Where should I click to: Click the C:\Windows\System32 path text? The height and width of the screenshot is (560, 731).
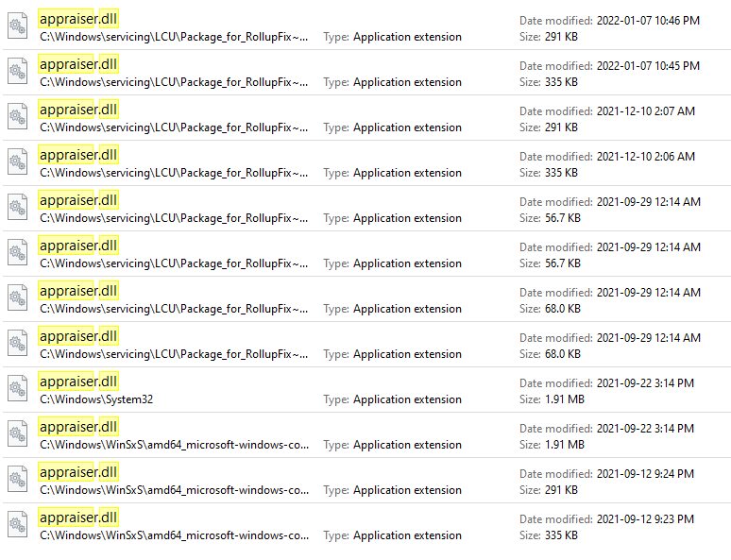[x=96, y=399]
